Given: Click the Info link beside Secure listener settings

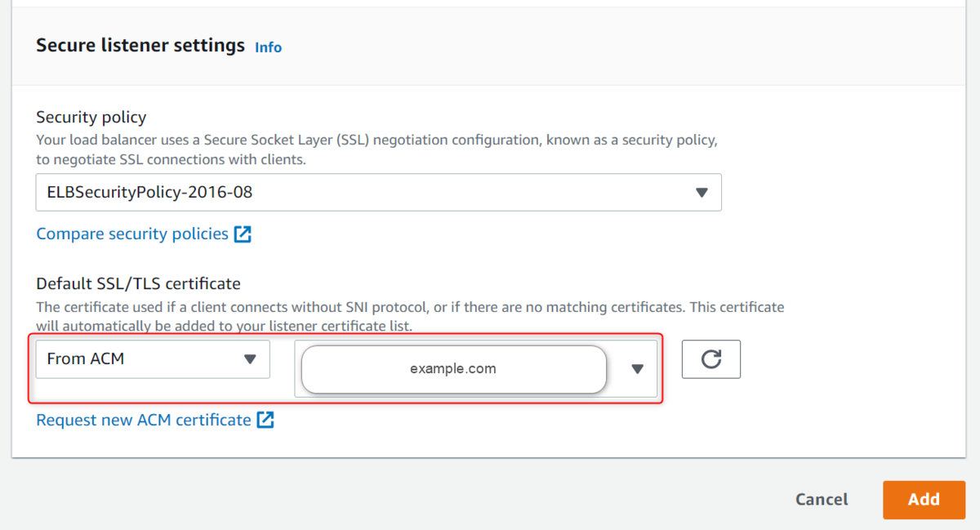Looking at the screenshot, I should [268, 47].
